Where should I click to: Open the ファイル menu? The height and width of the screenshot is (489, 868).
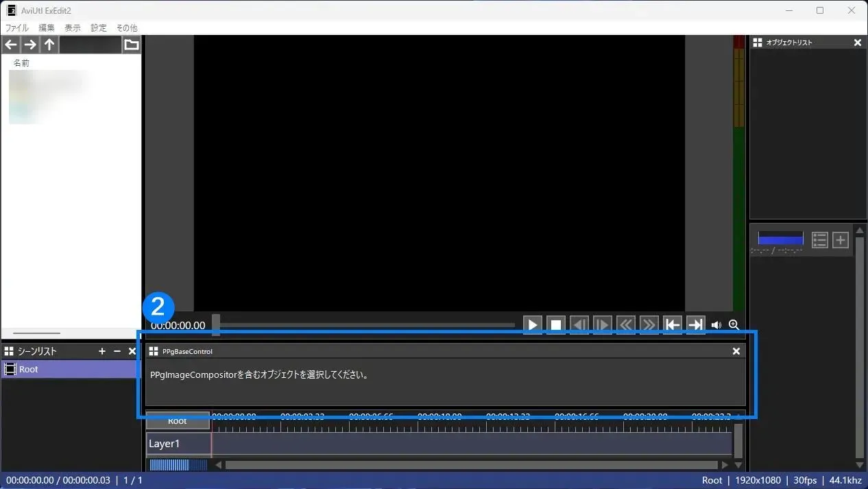(17, 28)
